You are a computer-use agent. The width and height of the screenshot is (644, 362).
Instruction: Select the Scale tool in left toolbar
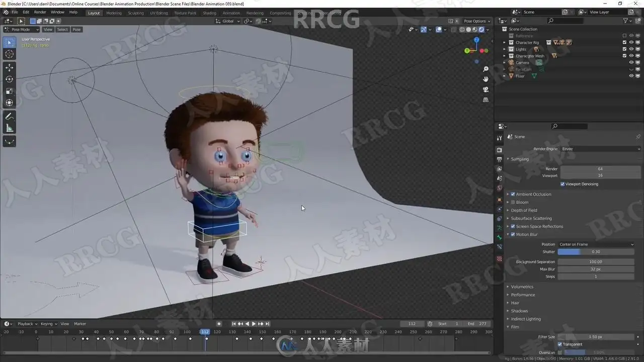pyautogui.click(x=9, y=91)
